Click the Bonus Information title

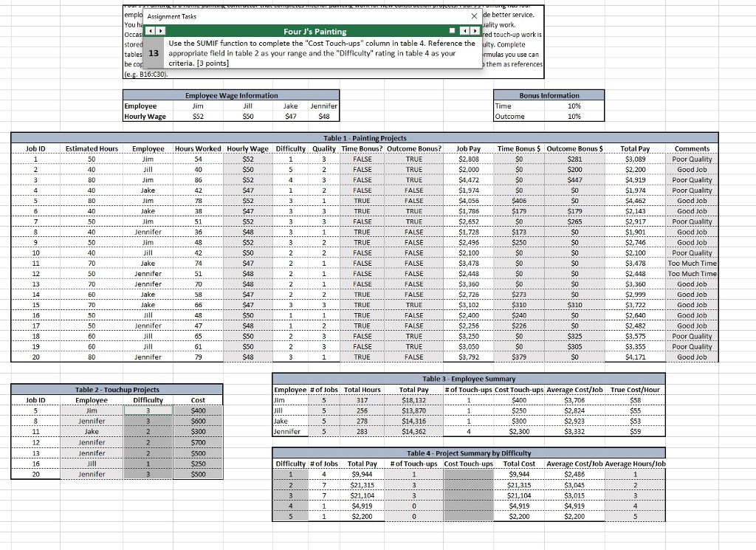tap(549, 95)
